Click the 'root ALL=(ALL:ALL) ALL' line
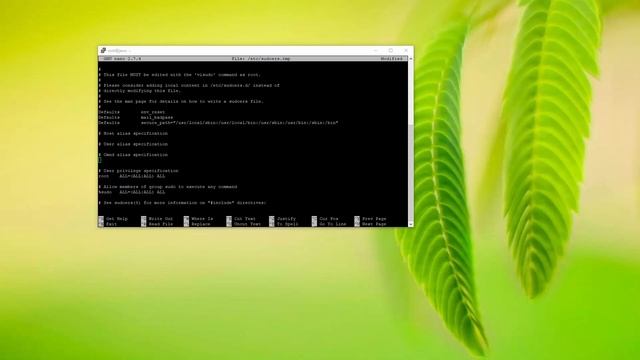This screenshot has width=640, height=360. 132,176
